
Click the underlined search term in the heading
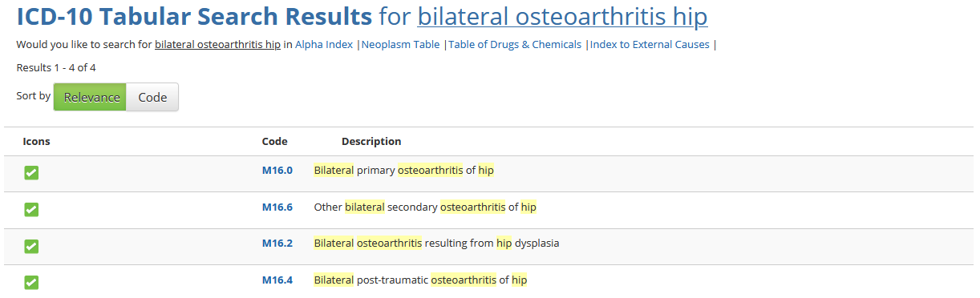pyautogui.click(x=562, y=17)
